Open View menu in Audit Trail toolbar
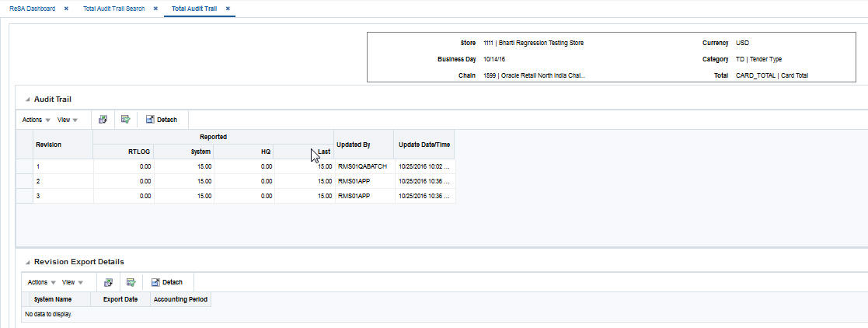This screenshot has width=868, height=328. tap(67, 120)
